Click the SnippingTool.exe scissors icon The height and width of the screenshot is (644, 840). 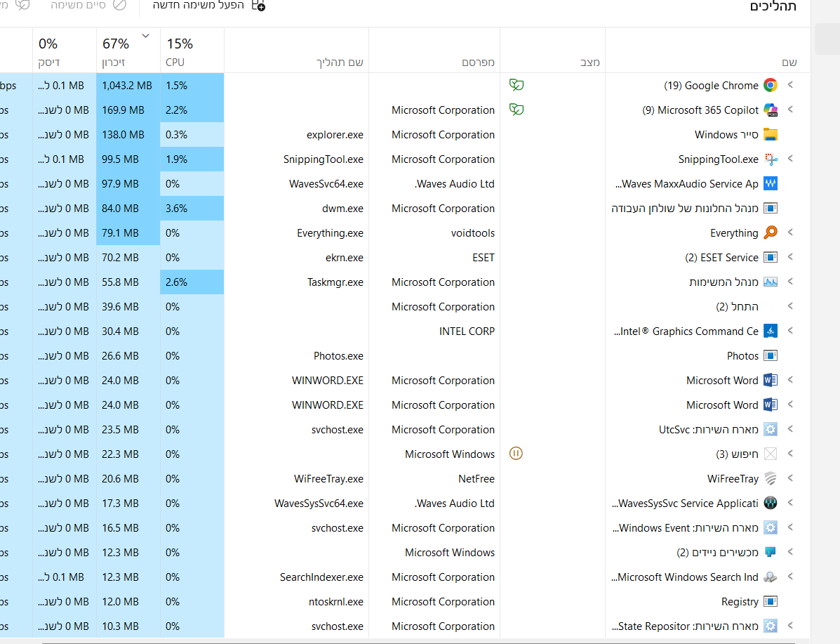771,159
